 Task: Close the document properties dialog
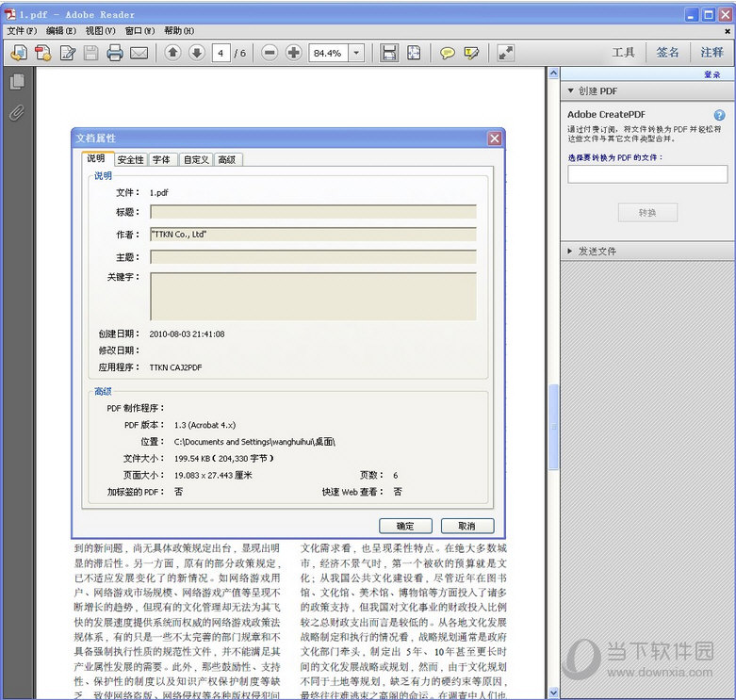tap(494, 138)
